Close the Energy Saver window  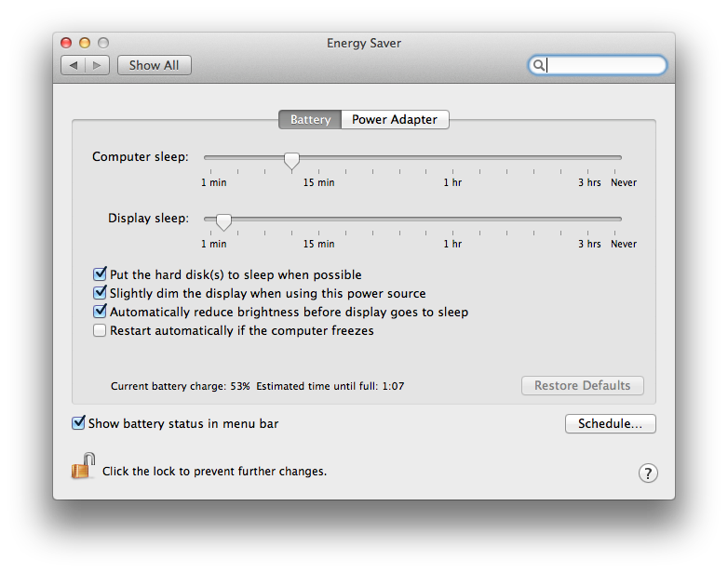coord(66,43)
